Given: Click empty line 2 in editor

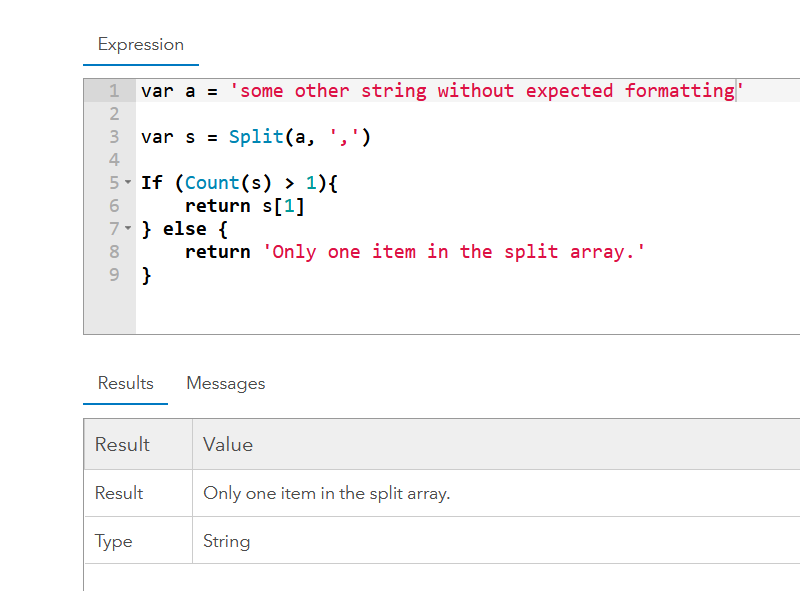Looking at the screenshot, I should tap(467, 114).
